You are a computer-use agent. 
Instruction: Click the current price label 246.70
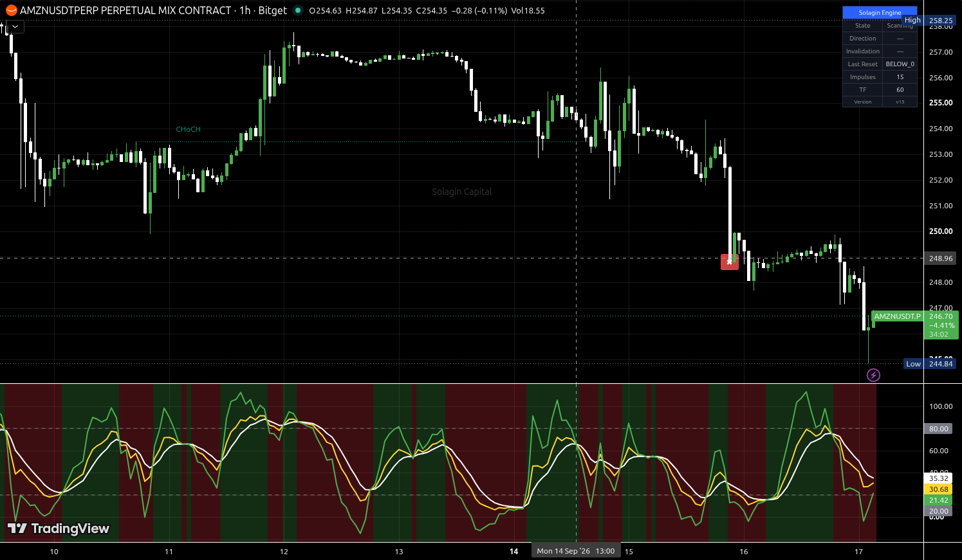941,316
